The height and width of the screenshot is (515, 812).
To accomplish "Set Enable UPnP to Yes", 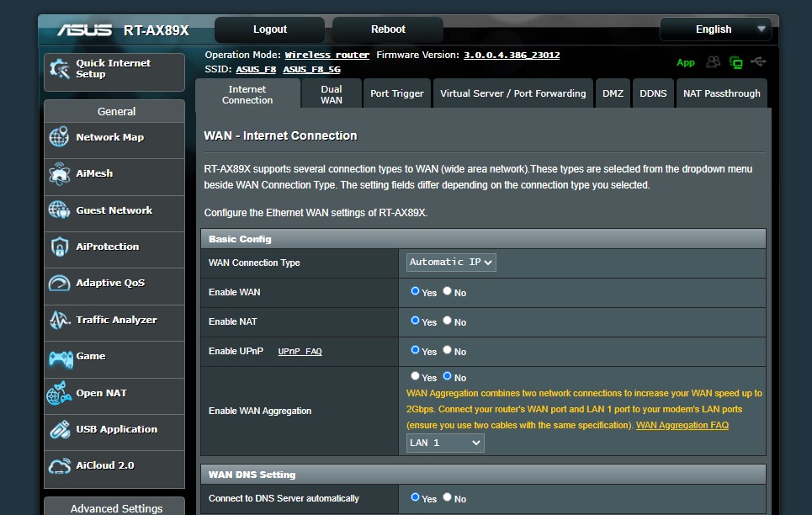I will [x=415, y=350].
